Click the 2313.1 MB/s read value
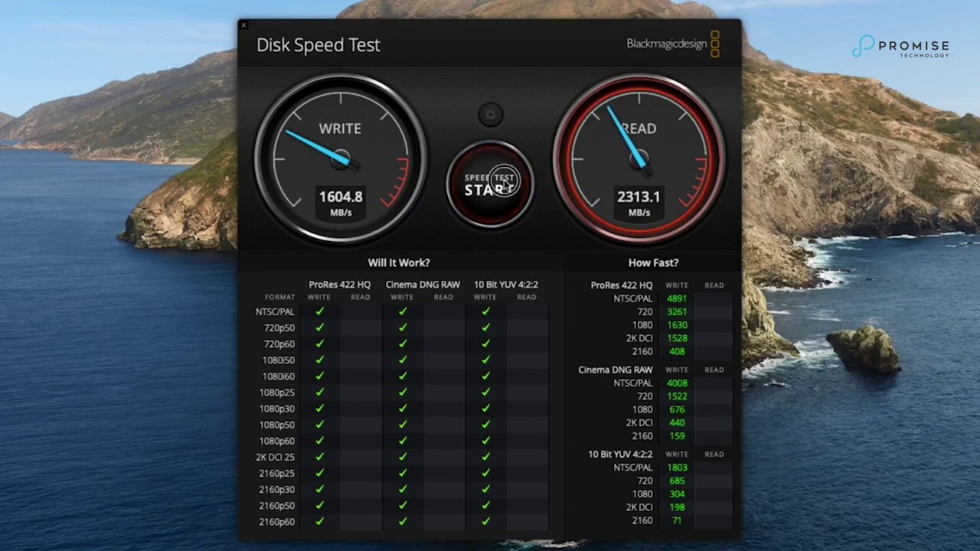The height and width of the screenshot is (551, 980). tap(639, 203)
